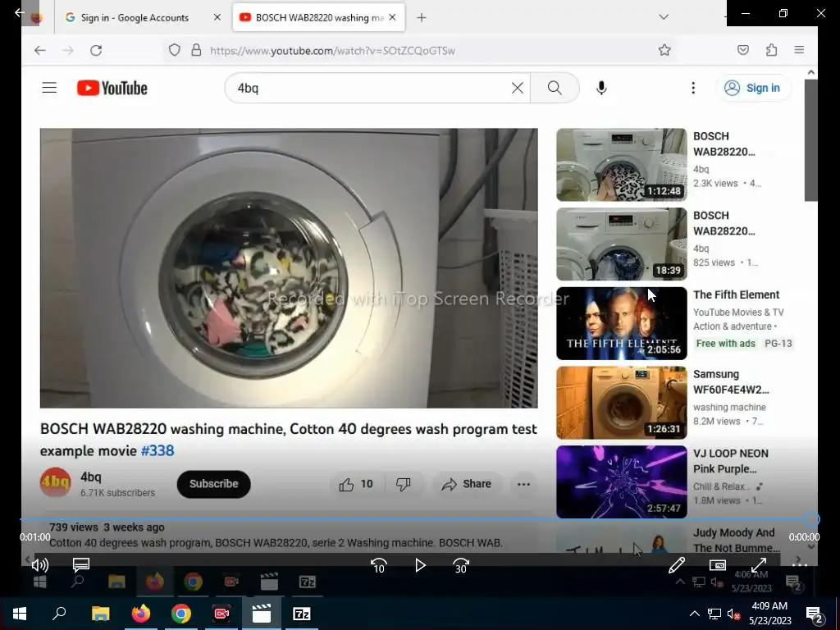Open the subtitles and captions menu

(x=81, y=564)
